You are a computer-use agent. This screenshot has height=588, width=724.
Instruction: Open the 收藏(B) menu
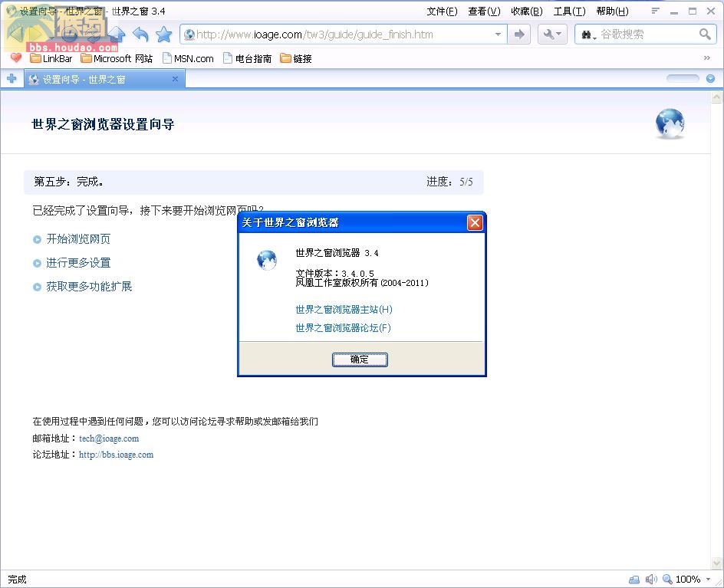[x=526, y=11]
